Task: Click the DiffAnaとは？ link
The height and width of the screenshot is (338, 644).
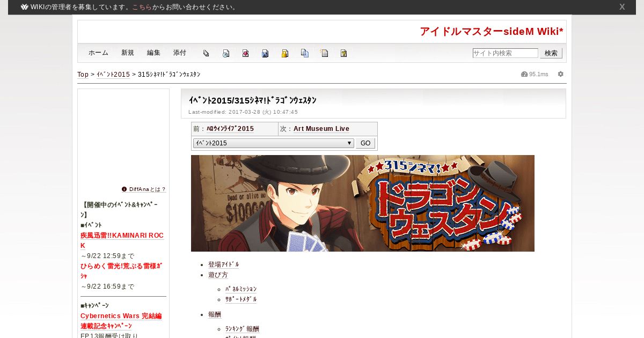Action: point(148,189)
